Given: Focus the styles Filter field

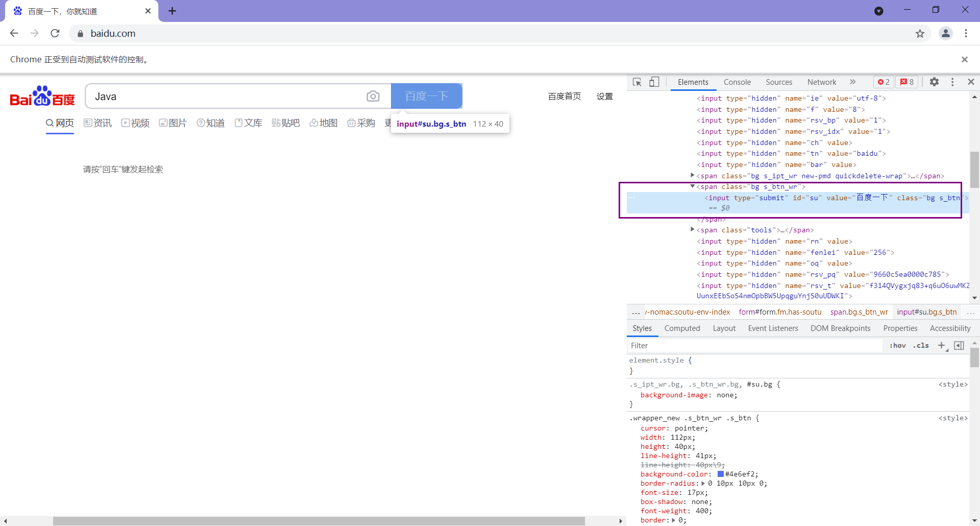Looking at the screenshot, I should (x=755, y=346).
